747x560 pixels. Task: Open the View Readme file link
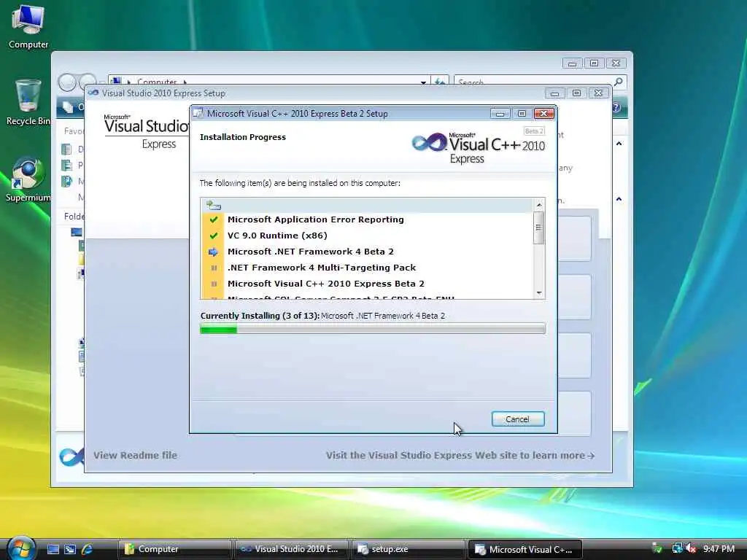135,455
